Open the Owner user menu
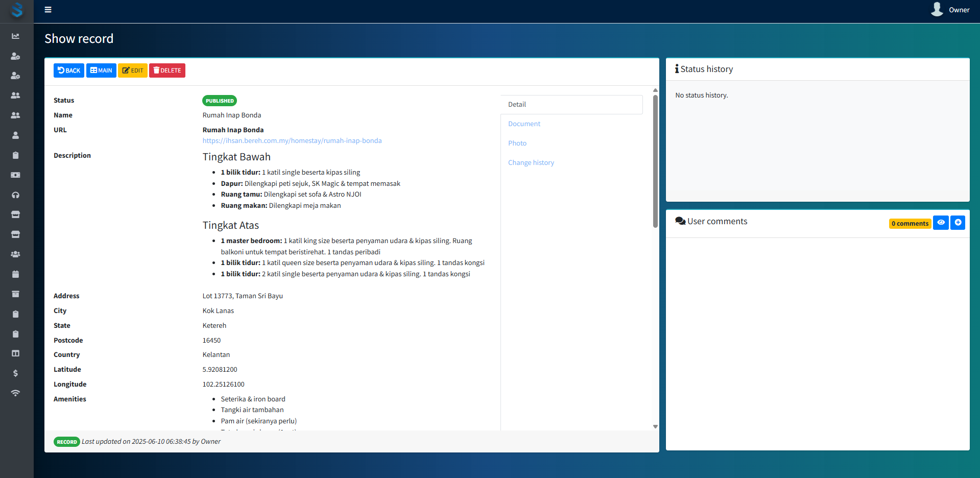This screenshot has width=980, height=478. [x=950, y=10]
